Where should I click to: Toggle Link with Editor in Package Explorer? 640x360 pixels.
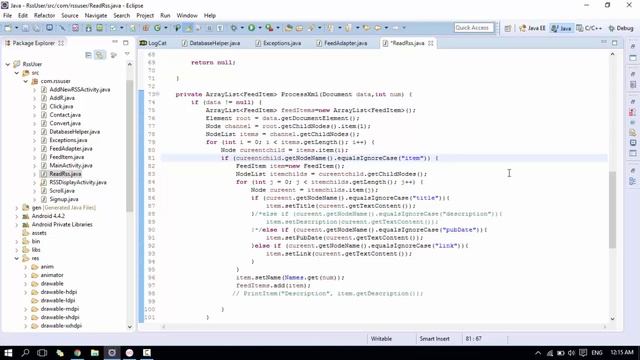[100, 55]
